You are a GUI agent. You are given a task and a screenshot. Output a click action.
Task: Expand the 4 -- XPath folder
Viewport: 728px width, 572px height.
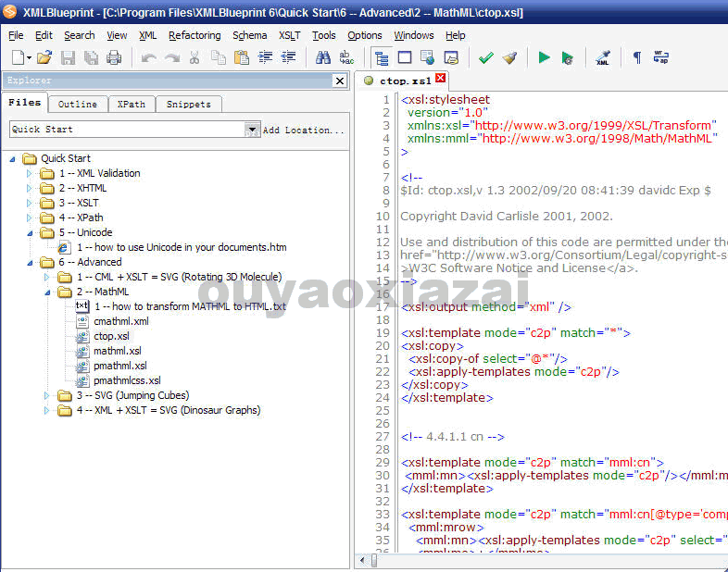point(30,218)
